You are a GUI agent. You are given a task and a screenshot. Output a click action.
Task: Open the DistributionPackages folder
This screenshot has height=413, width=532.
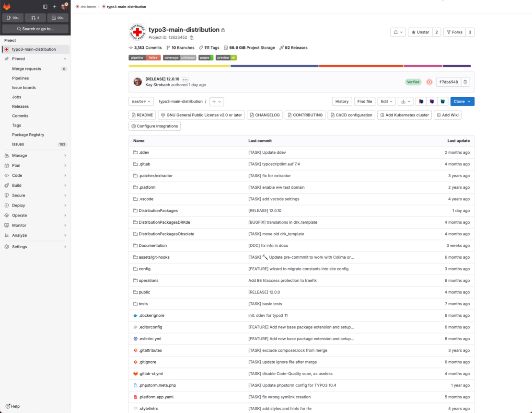[159, 210]
